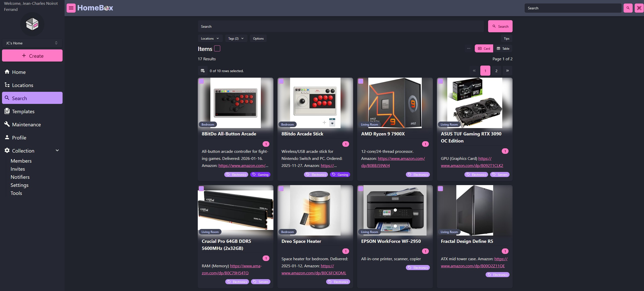The height and width of the screenshot is (291, 644).
Task: Open the barcode scanner icon button
Action: [x=639, y=8]
